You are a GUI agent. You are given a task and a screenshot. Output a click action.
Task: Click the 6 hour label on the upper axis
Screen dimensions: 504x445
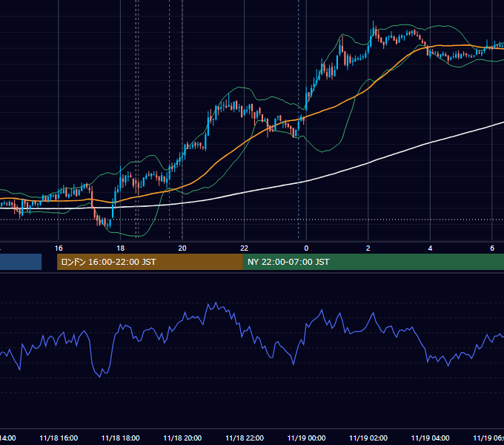pyautogui.click(x=492, y=248)
